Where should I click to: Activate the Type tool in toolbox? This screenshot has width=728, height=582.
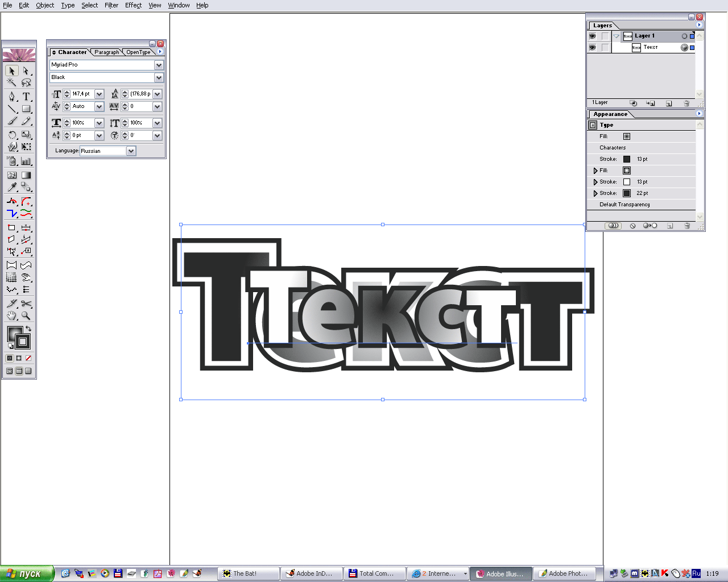pos(26,97)
